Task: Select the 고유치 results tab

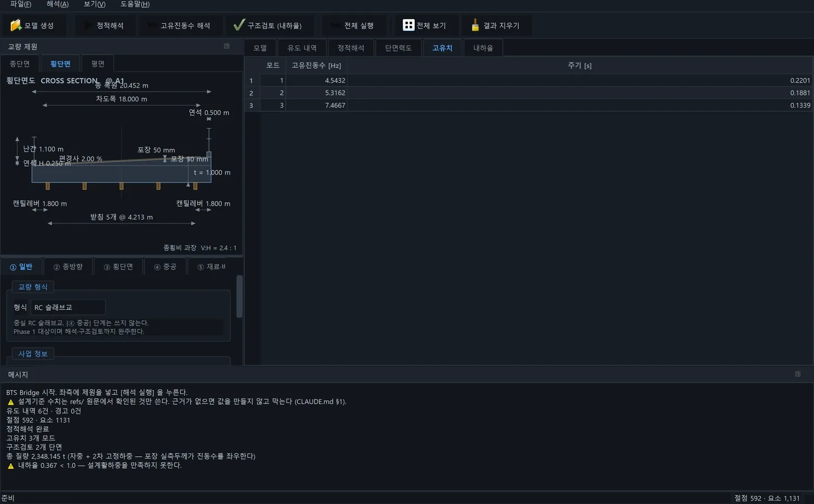Action: coord(442,48)
